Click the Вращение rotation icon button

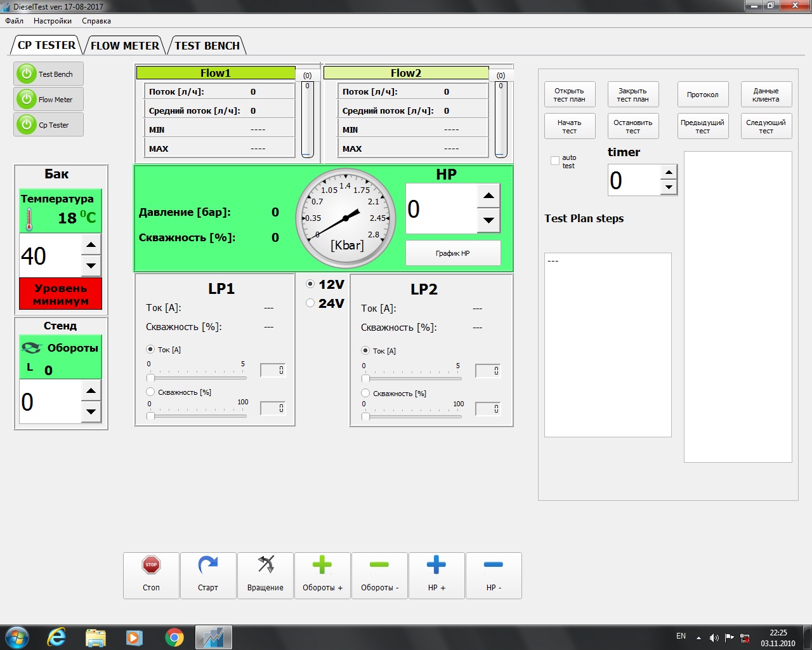(265, 575)
